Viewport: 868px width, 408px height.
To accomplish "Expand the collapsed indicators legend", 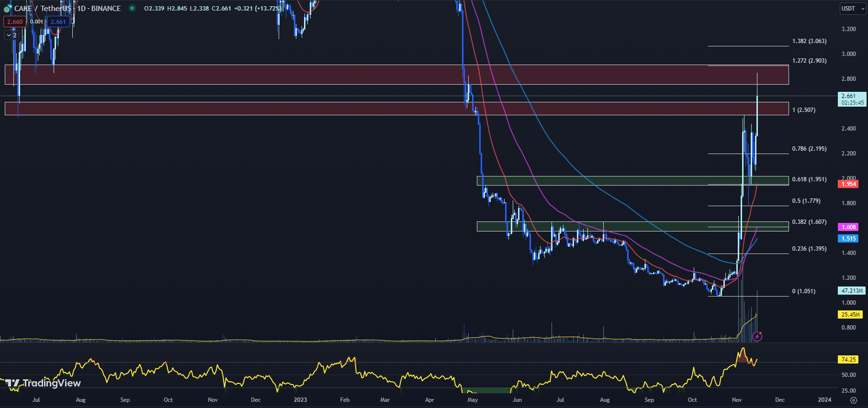I will [x=11, y=35].
